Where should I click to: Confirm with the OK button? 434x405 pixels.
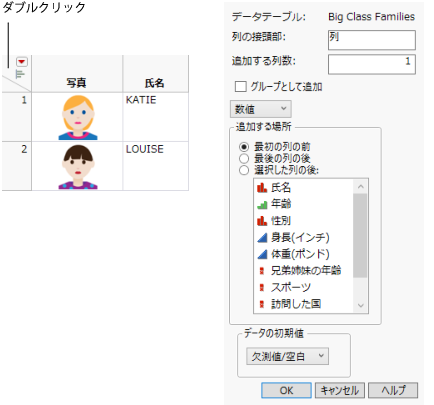click(x=286, y=390)
